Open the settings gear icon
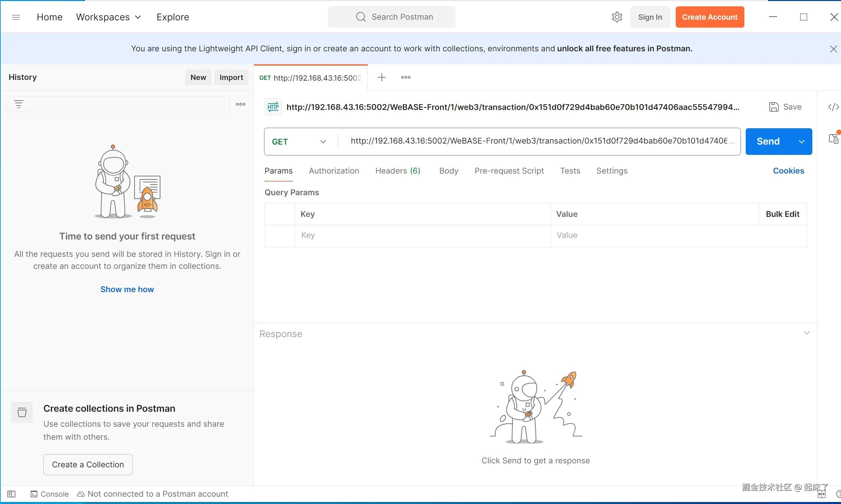 tap(617, 17)
